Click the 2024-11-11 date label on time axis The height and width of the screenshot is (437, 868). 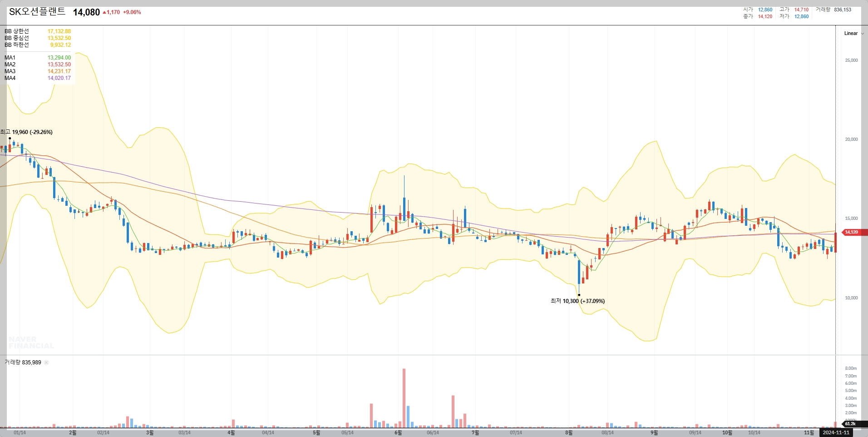[x=836, y=432]
